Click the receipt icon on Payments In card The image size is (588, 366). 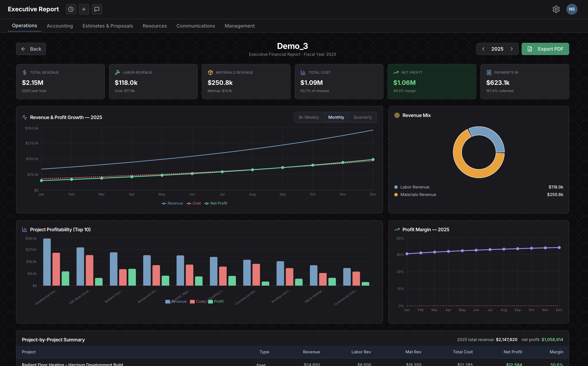pyautogui.click(x=489, y=72)
